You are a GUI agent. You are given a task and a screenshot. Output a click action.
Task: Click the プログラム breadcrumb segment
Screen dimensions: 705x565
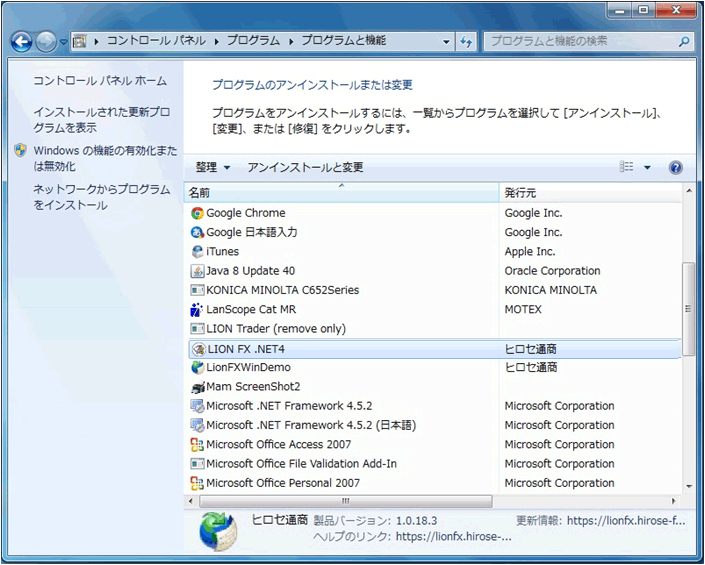[253, 41]
